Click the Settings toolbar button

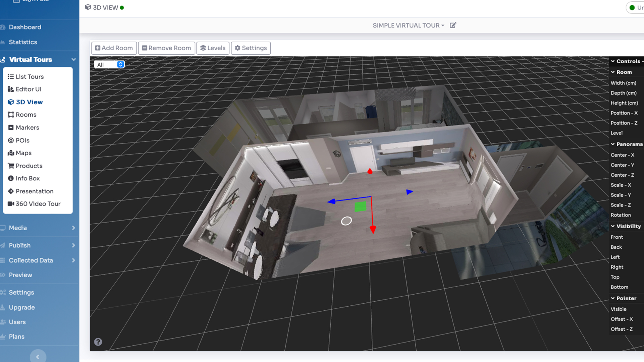[x=251, y=48]
